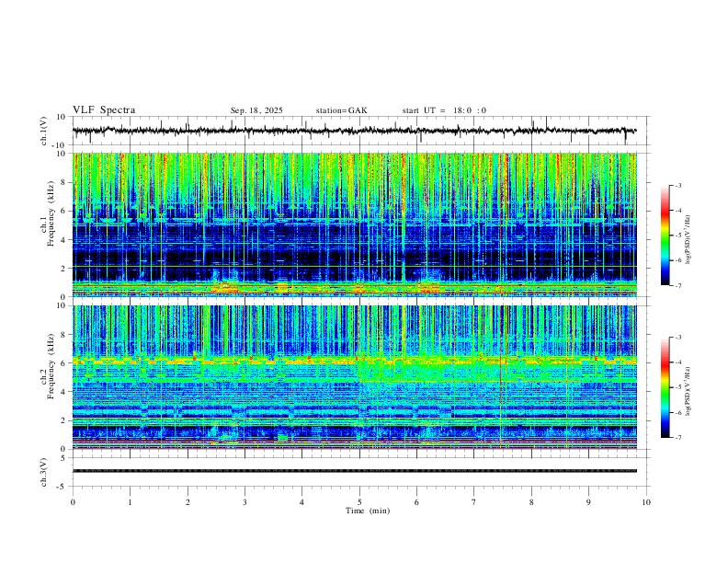This screenshot has height=563, width=728.
Task: Click the "-7" tick on ch.2 colorbar
Action: point(677,438)
